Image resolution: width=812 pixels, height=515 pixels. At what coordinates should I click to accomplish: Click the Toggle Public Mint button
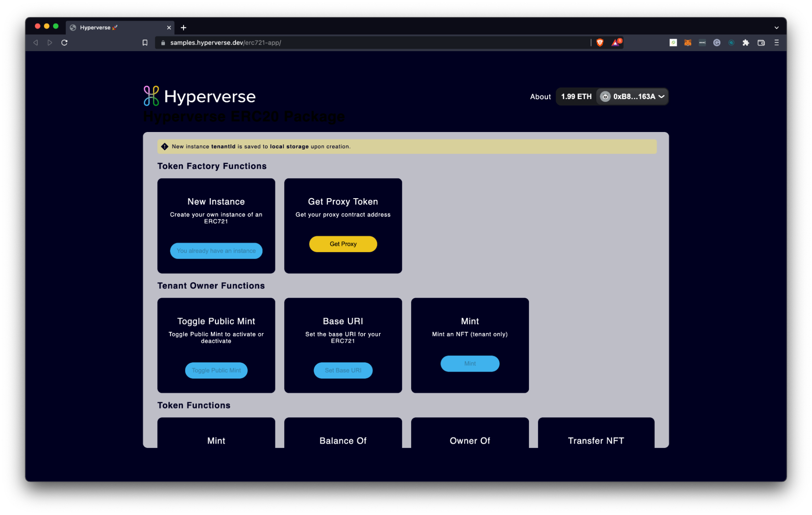click(216, 370)
